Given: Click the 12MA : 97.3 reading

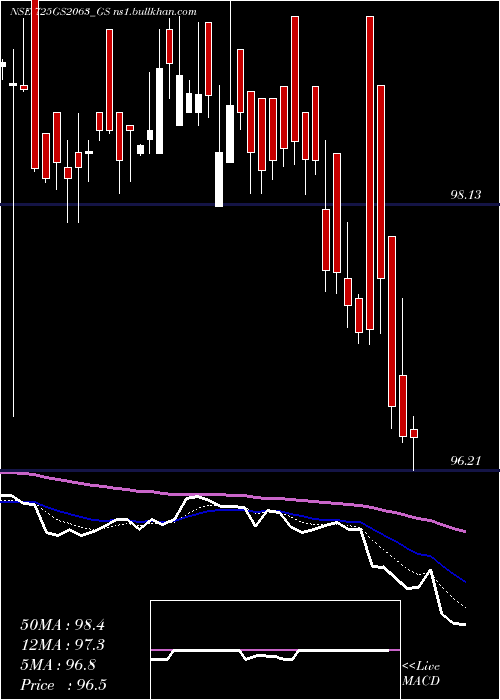Looking at the screenshot, I should point(62,645).
